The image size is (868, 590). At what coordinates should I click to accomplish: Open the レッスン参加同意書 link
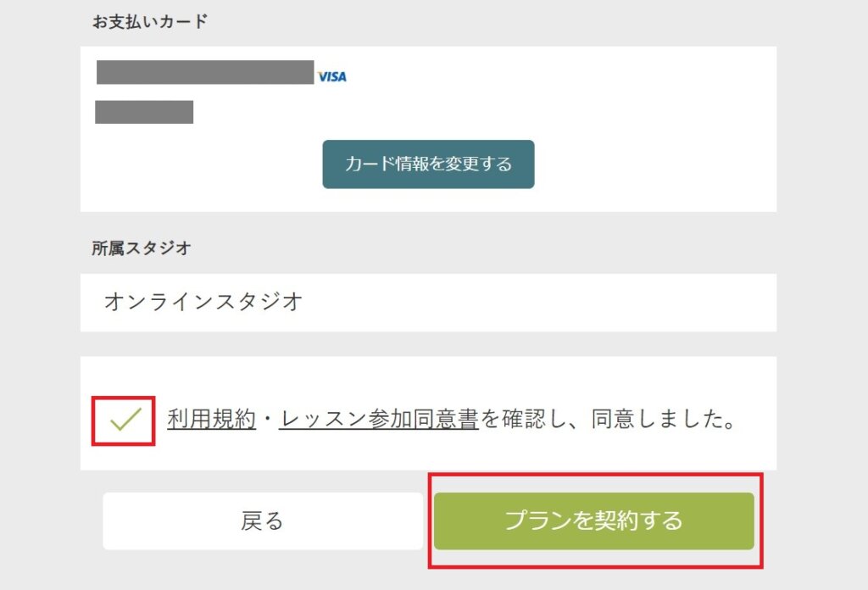[x=379, y=419]
